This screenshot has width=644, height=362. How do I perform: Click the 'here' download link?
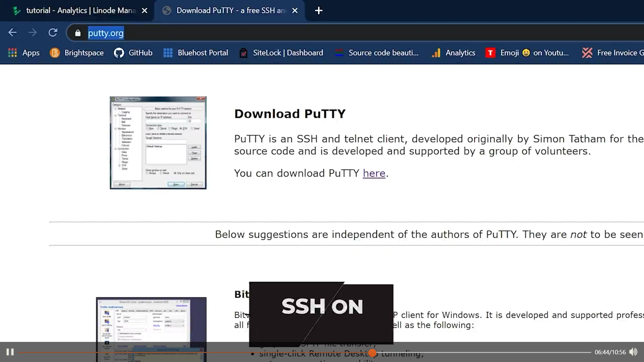pyautogui.click(x=374, y=173)
